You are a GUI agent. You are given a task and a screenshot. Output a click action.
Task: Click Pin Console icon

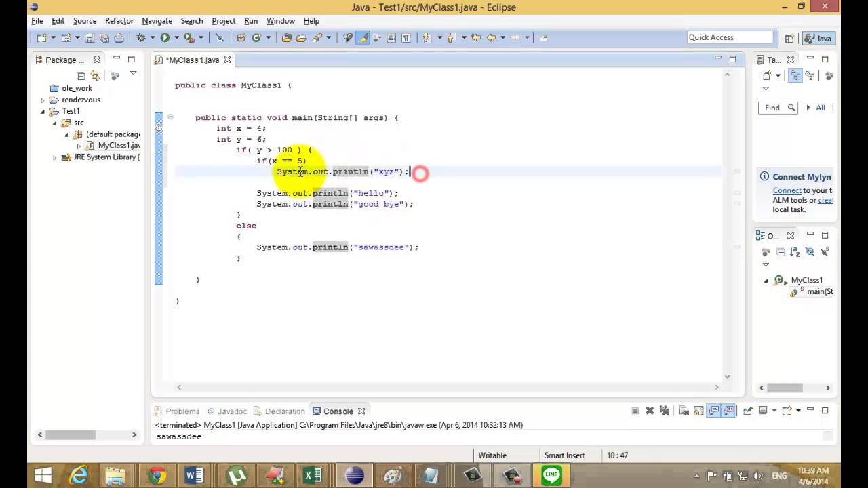coord(747,410)
